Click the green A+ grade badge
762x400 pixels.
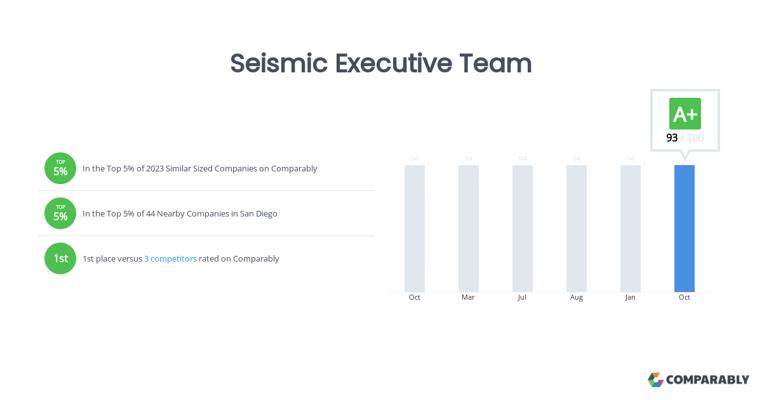pos(685,113)
